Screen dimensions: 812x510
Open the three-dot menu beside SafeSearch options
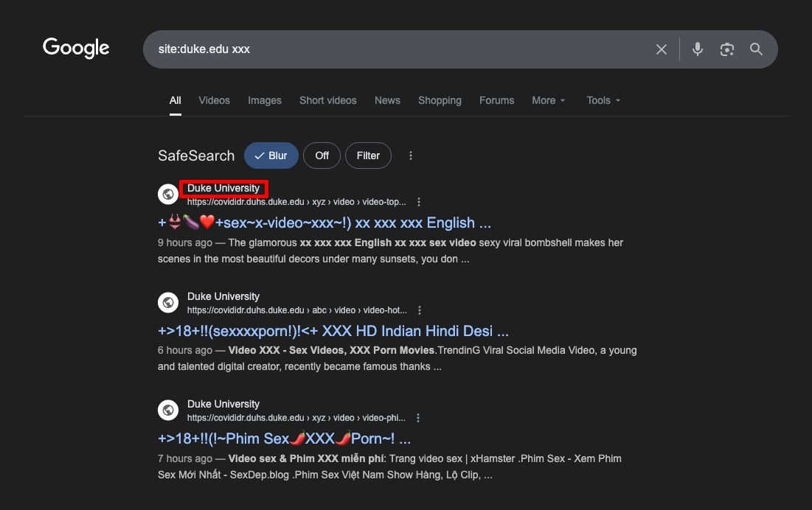410,156
